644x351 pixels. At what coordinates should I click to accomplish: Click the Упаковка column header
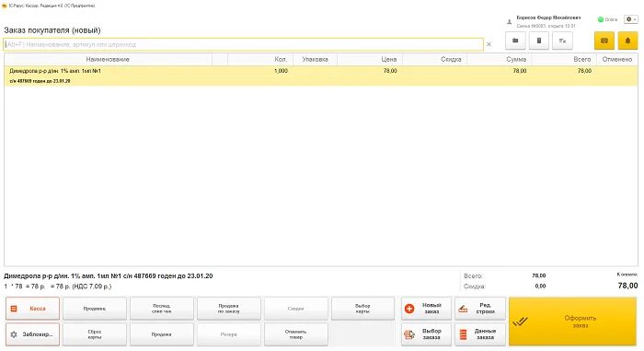click(x=315, y=60)
